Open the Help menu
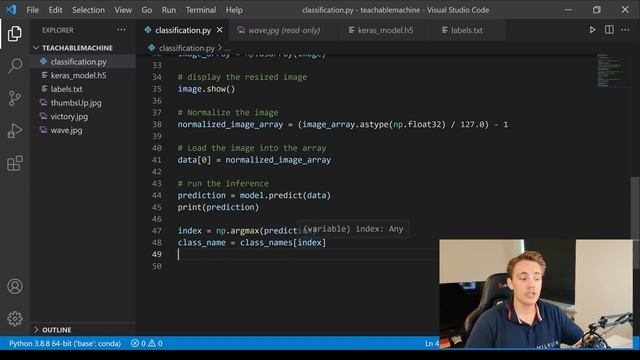This screenshot has height=360, width=640. click(234, 10)
